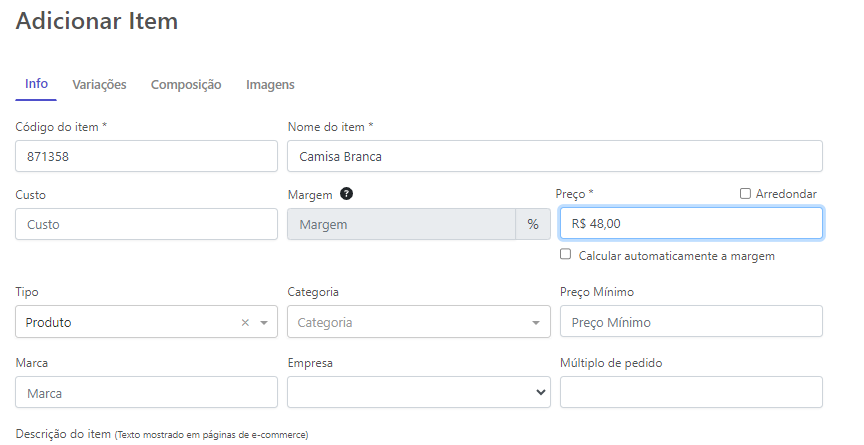The image size is (864, 445).
Task: Click the Código do item field
Action: click(x=146, y=156)
